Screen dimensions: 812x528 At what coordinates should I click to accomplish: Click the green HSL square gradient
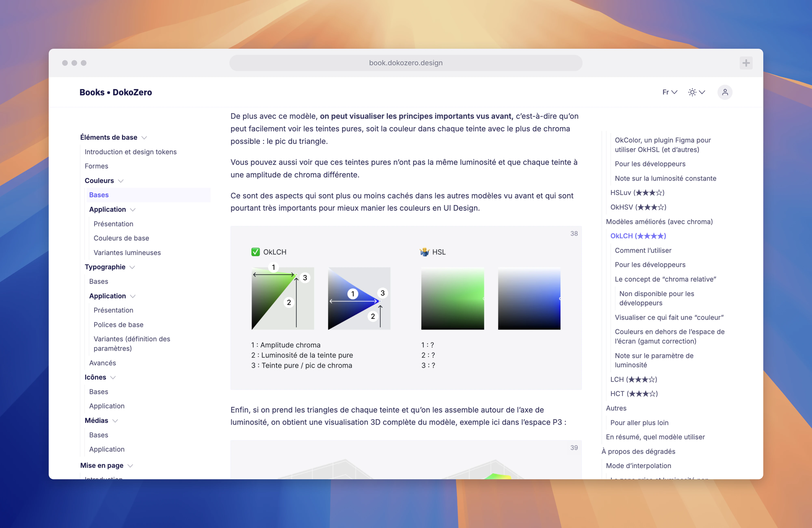pyautogui.click(x=453, y=299)
